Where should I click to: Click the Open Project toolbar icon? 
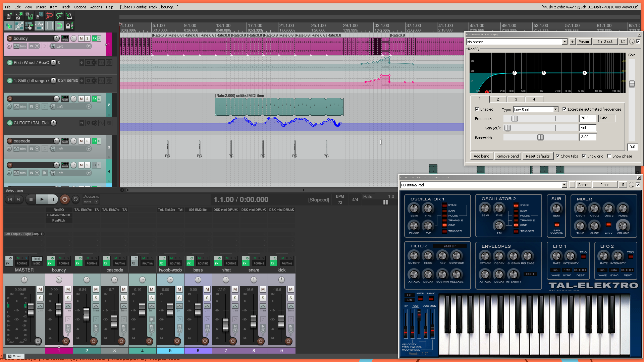point(19,16)
